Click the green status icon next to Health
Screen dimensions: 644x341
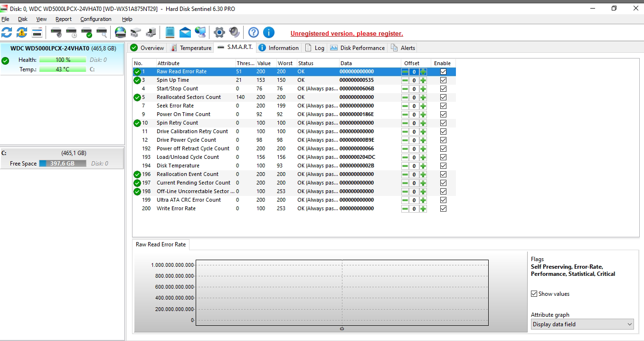click(x=5, y=60)
